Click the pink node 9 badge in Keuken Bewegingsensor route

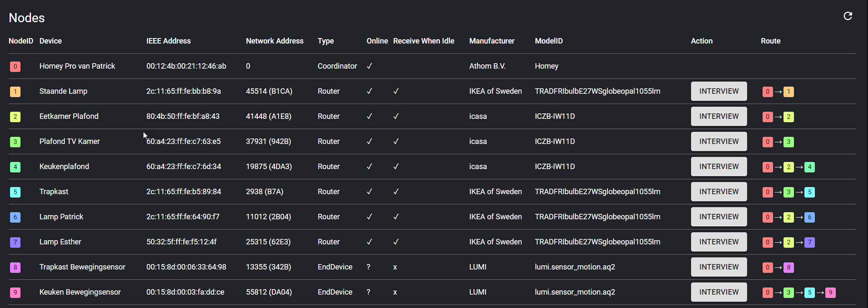pos(830,293)
